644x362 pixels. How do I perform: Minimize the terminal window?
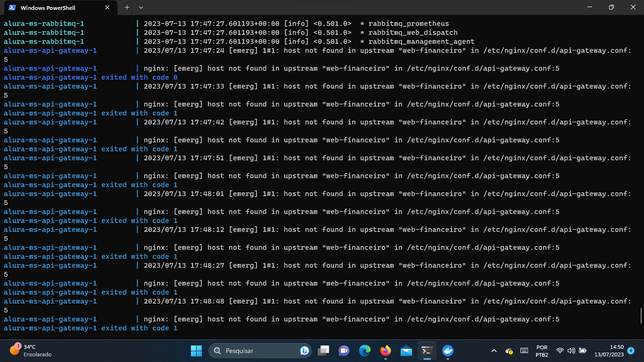click(x=590, y=7)
